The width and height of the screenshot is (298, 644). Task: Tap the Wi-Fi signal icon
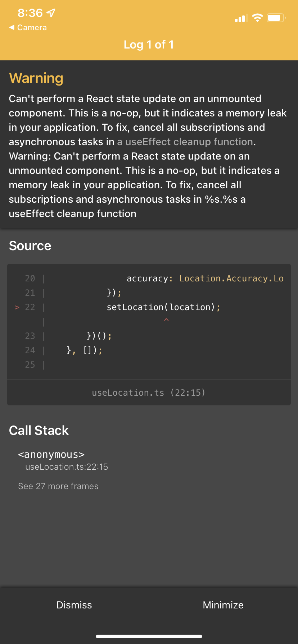[x=258, y=17]
